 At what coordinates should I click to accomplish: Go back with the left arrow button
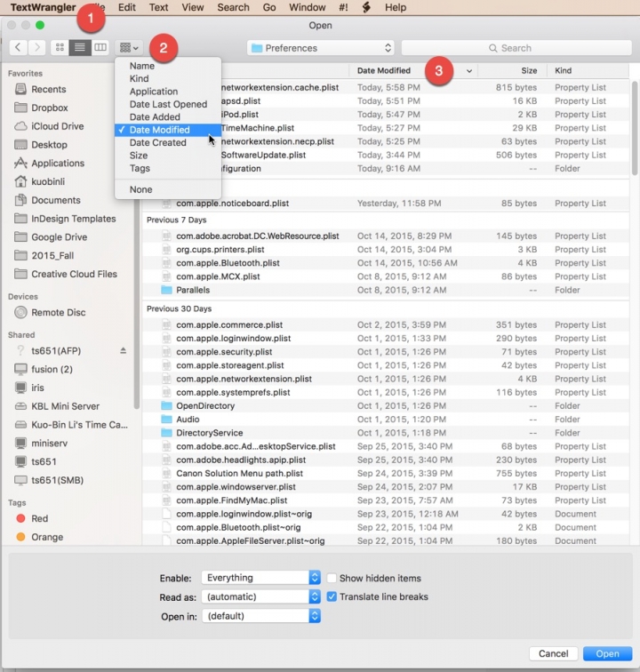pos(18,47)
